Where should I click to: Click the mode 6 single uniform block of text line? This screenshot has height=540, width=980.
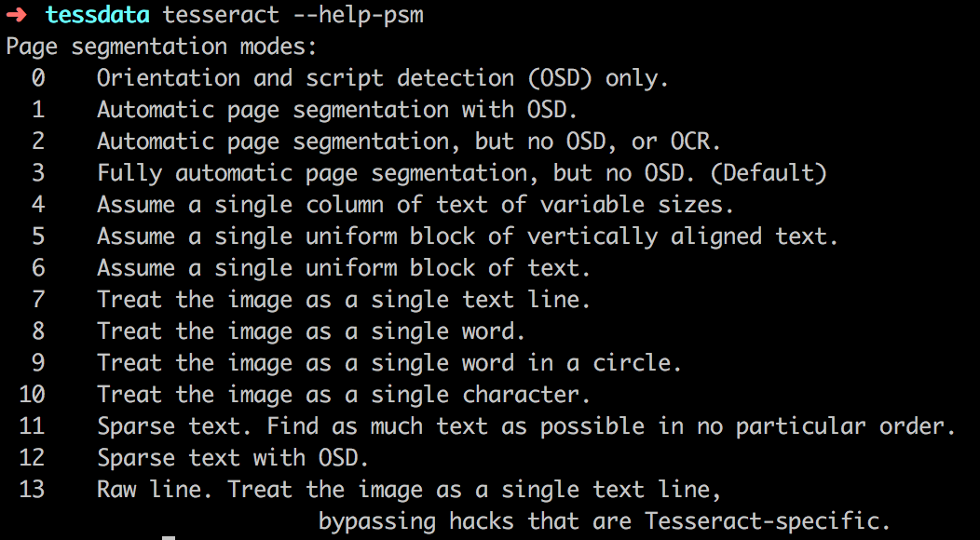coord(311,268)
